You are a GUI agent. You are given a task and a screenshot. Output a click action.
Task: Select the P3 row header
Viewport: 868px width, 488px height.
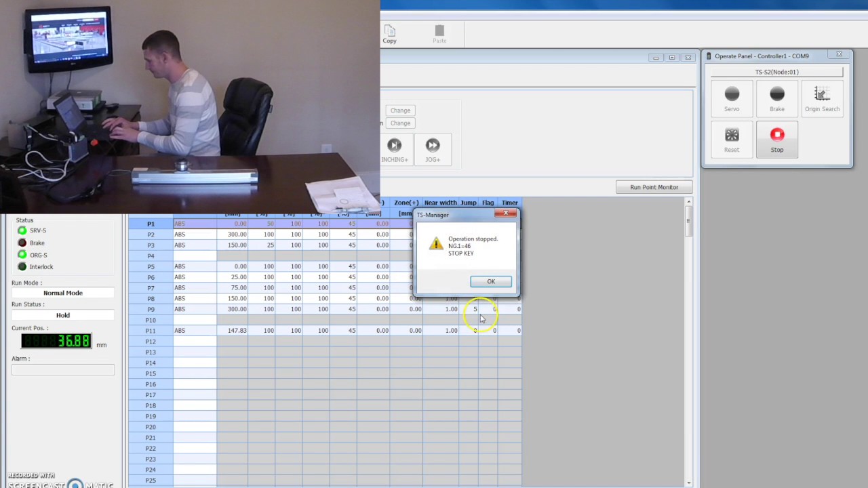tap(151, 245)
